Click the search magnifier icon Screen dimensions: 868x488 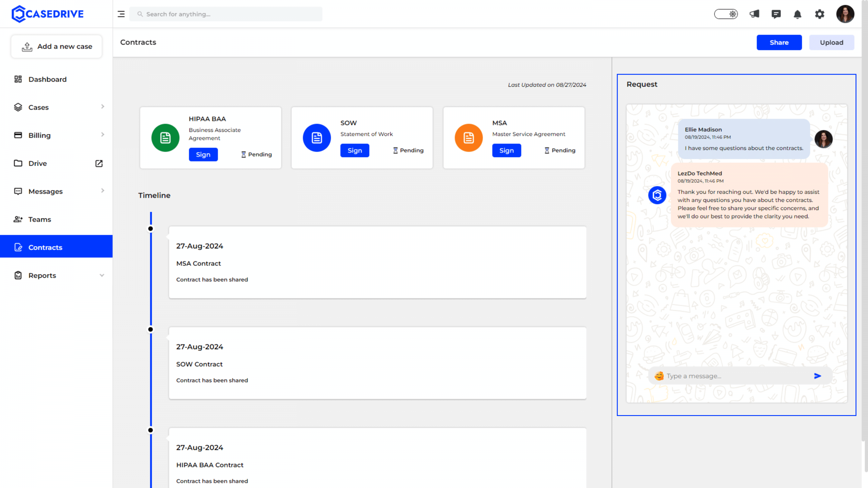140,14
